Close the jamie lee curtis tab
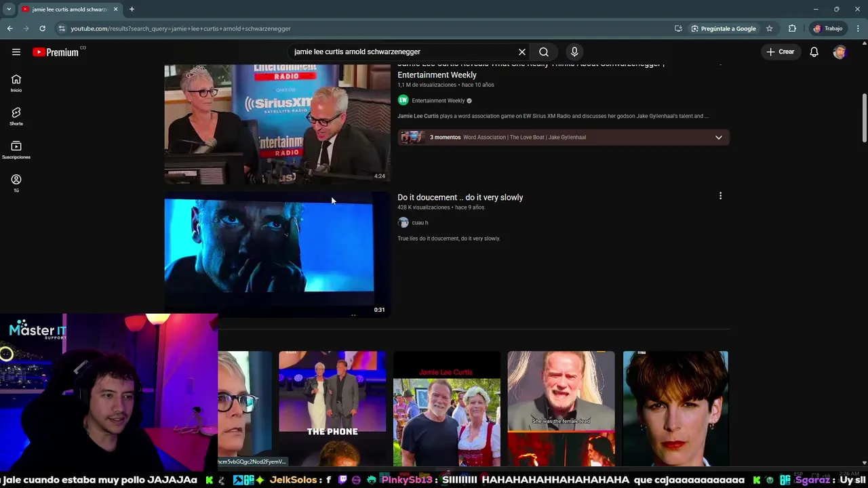 (x=115, y=9)
